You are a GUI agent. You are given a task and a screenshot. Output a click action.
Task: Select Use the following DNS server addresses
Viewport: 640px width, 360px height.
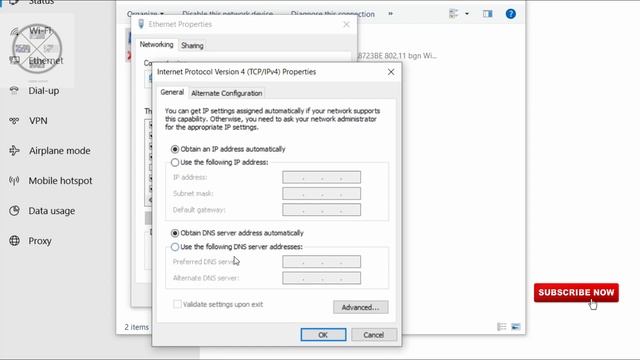click(x=237, y=247)
